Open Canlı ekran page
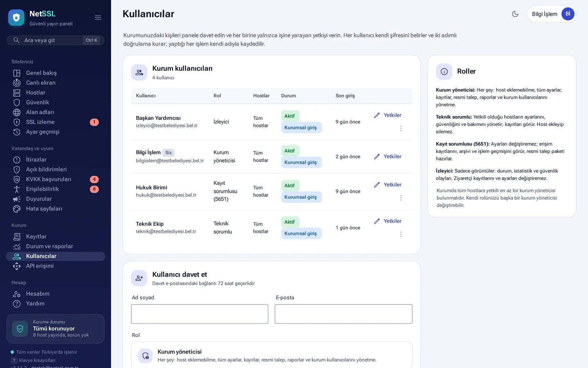Screen dimensions: 588x368 (55, 83)
